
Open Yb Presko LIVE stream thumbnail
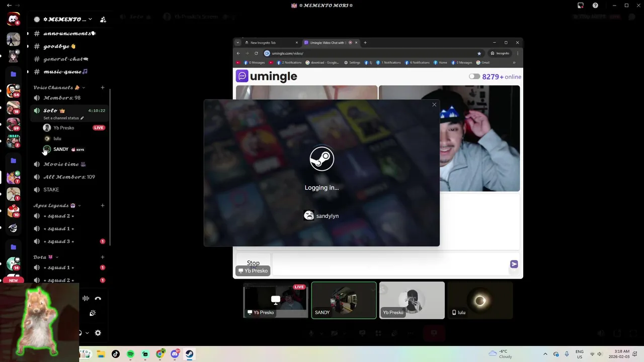tap(276, 300)
